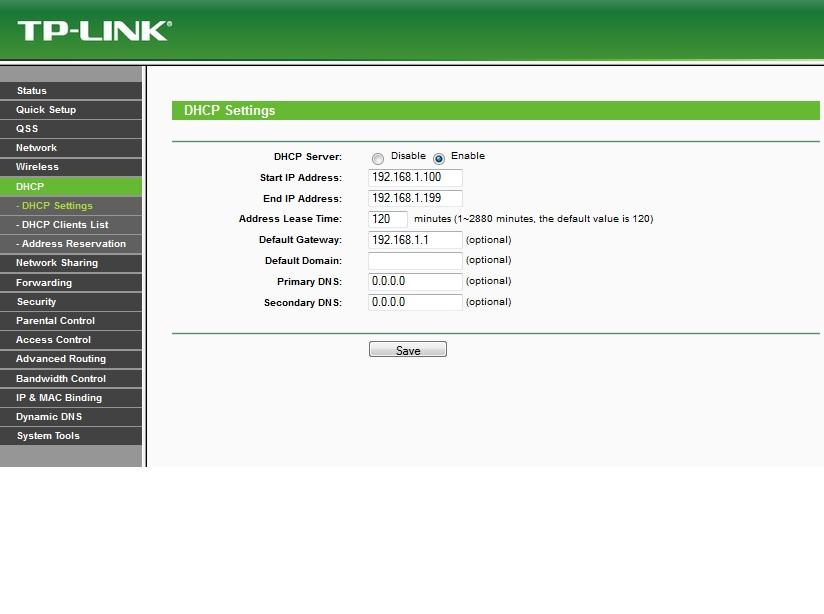The height and width of the screenshot is (614, 824).
Task: Click the 'DHCP Server:' label
Action: point(308,157)
